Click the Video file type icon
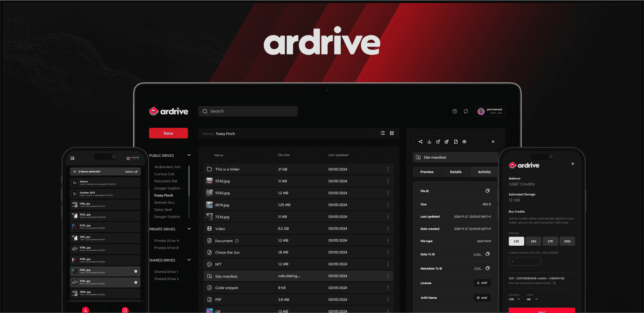The image size is (644, 313). [x=209, y=228]
